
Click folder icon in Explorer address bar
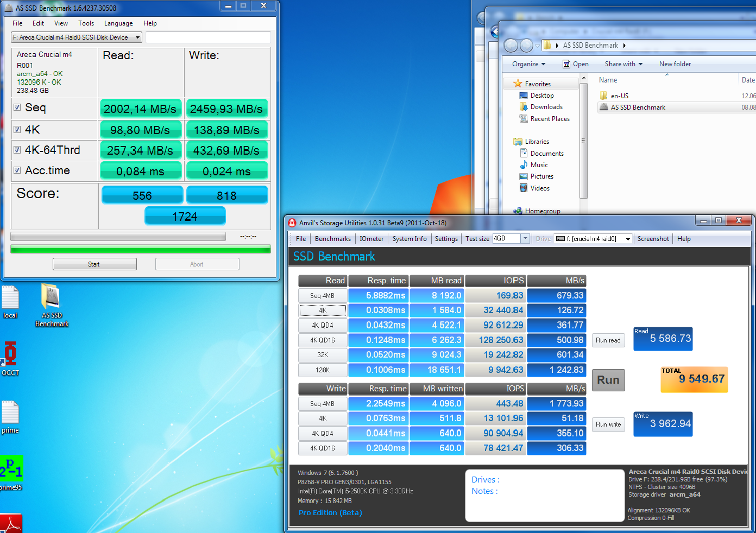pyautogui.click(x=547, y=45)
